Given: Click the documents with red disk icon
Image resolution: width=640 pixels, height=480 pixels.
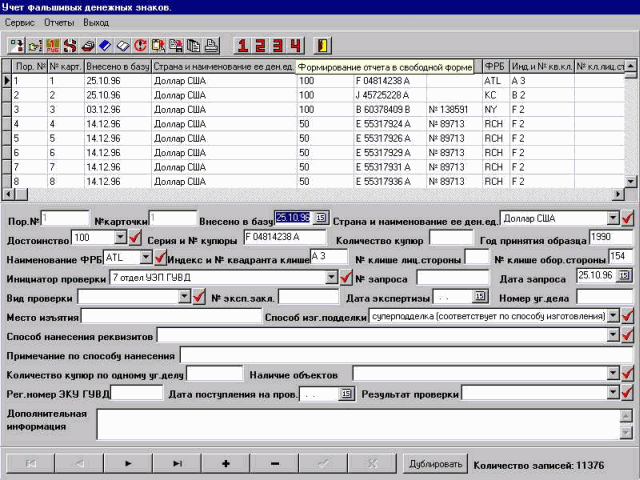Looking at the screenshot, I should (176, 45).
